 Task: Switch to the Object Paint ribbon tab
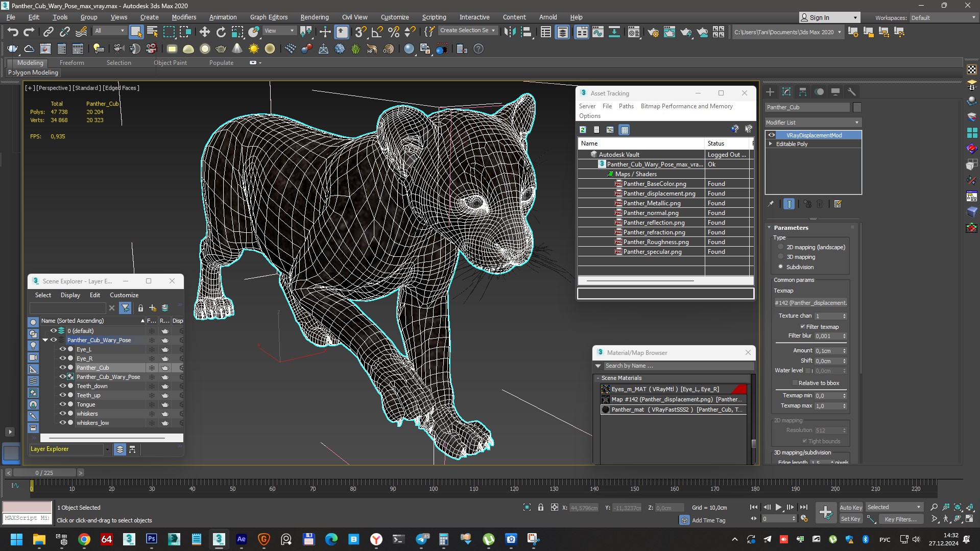pyautogui.click(x=170, y=63)
